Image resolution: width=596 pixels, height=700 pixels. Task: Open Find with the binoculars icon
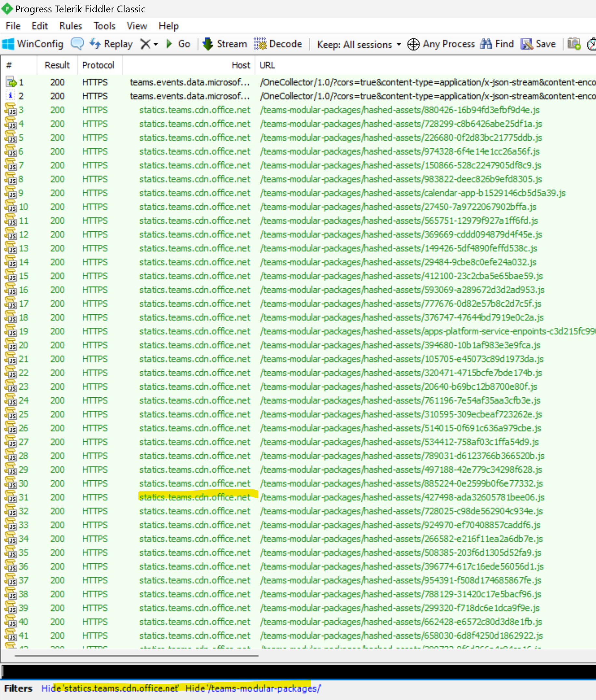click(486, 44)
